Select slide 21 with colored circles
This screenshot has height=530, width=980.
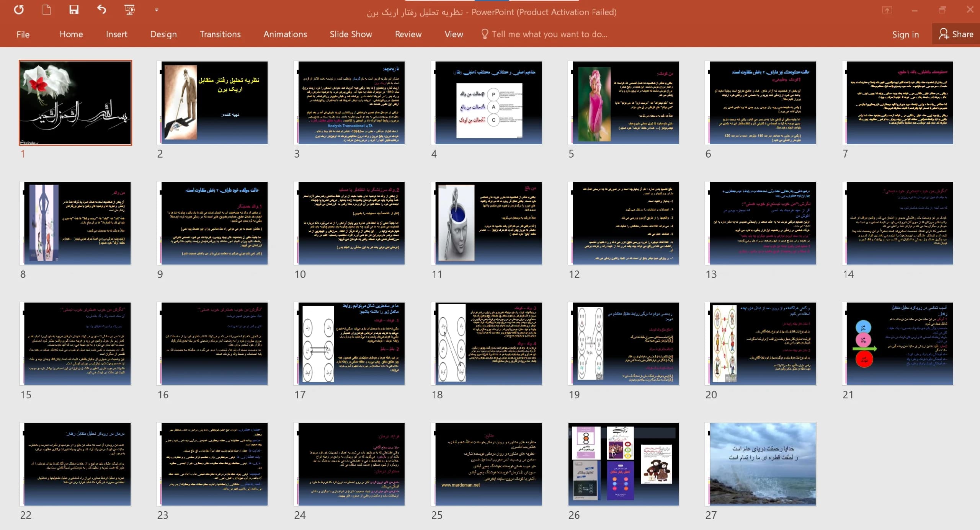[898, 344]
